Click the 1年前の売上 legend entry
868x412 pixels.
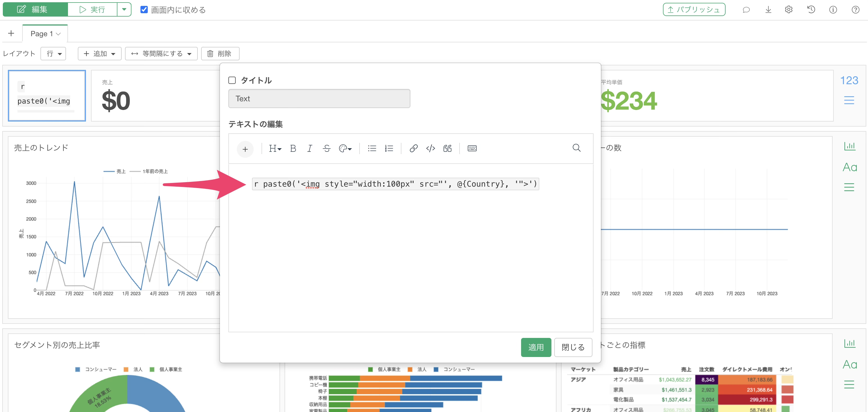coord(149,171)
